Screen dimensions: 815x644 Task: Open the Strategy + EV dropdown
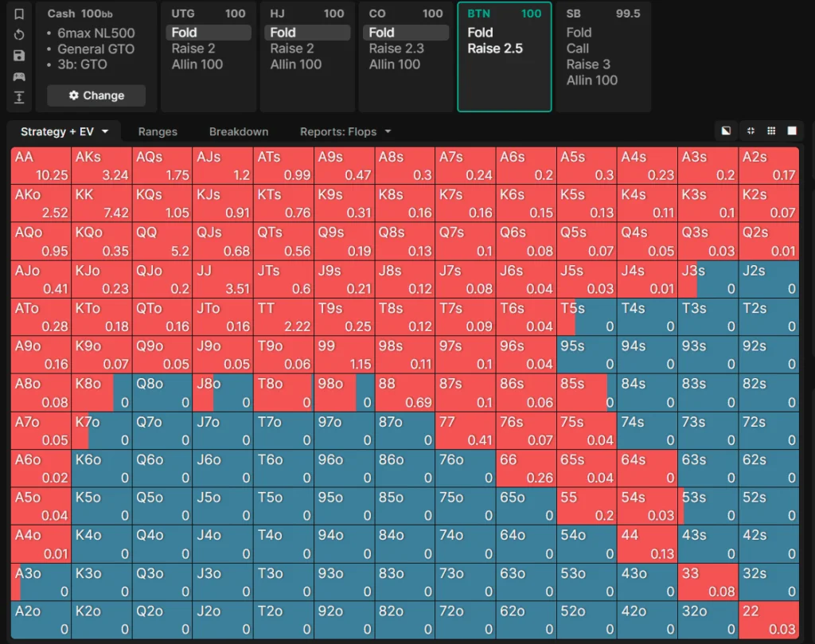[64, 131]
